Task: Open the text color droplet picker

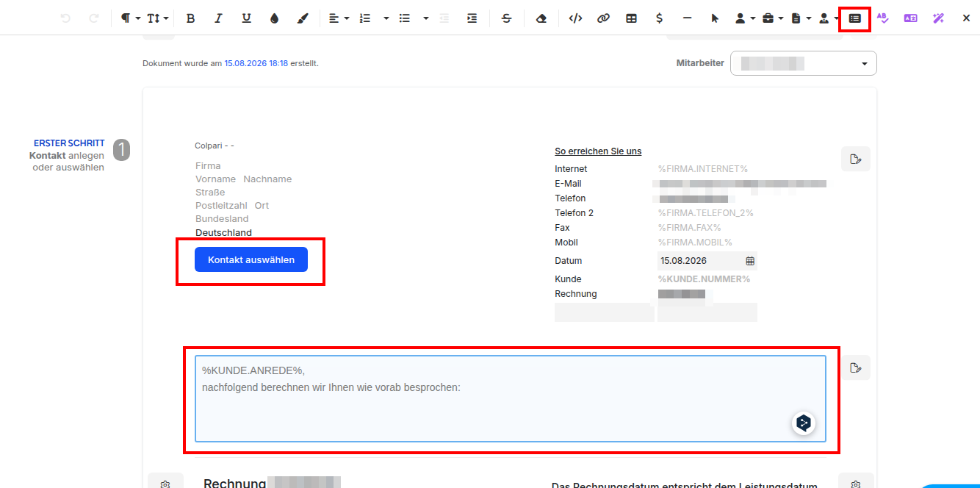Action: (x=274, y=18)
